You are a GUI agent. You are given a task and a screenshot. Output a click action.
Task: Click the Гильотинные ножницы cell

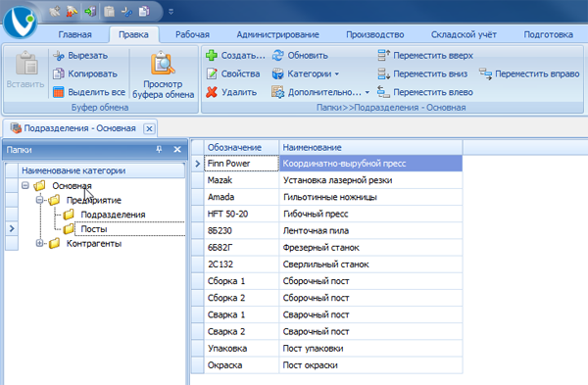370,197
